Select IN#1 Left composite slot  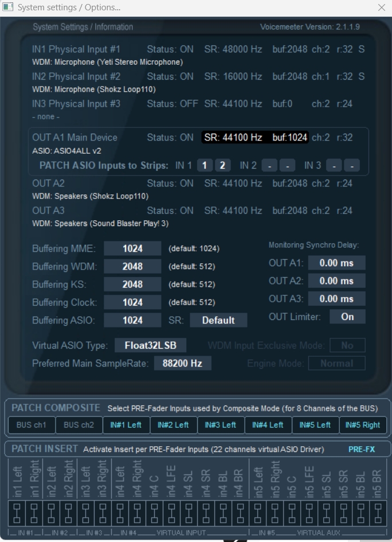point(127,425)
